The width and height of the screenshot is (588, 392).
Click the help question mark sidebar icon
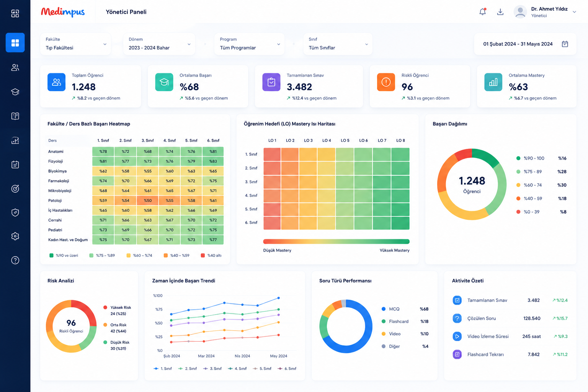[x=15, y=260]
